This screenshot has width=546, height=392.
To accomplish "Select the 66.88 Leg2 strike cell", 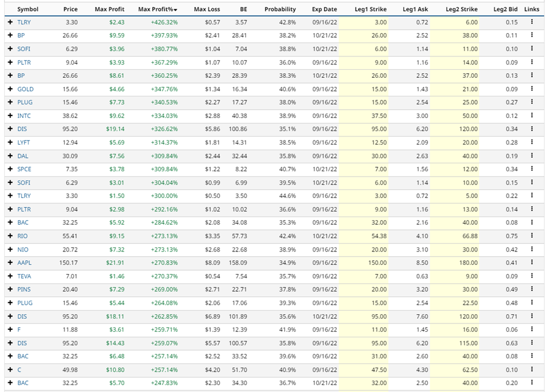I will point(470,236).
